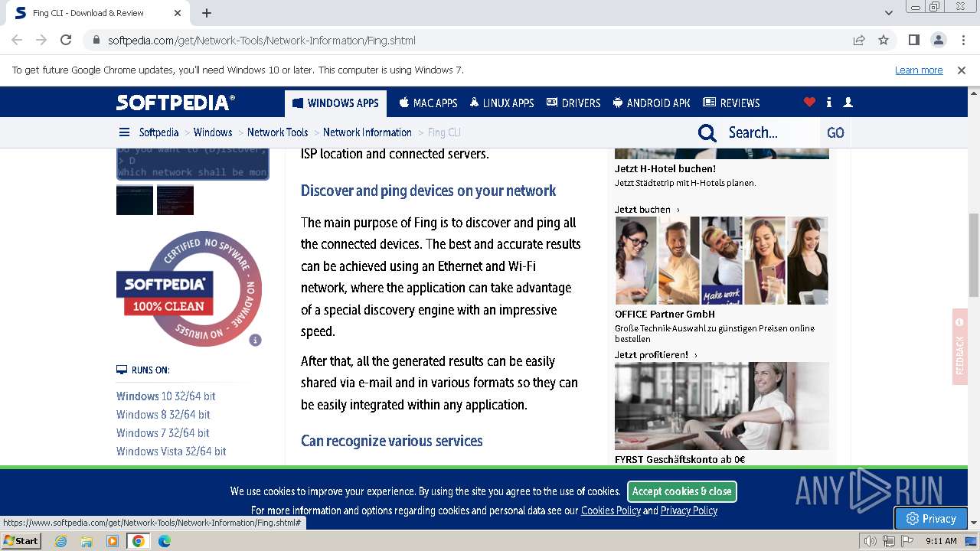
Task: Switch to Chrome taskbar icon
Action: 139,541
